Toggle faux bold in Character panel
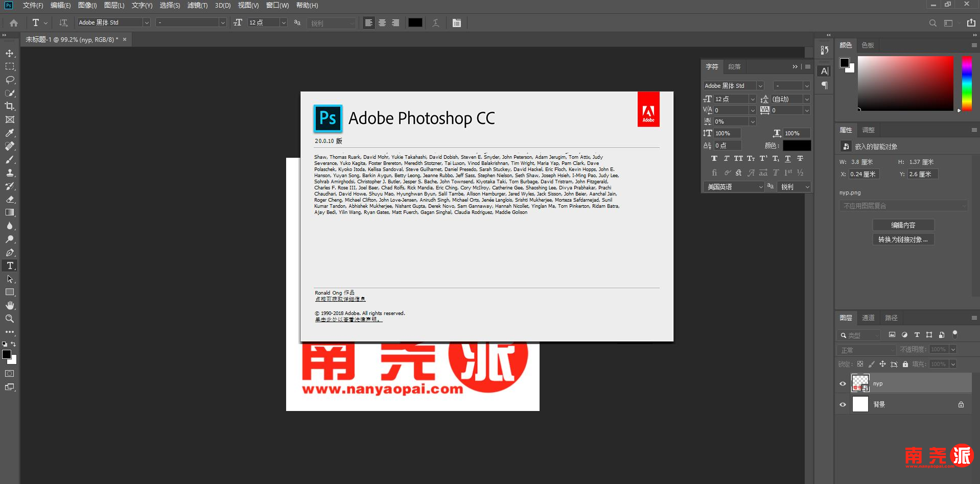 click(714, 159)
